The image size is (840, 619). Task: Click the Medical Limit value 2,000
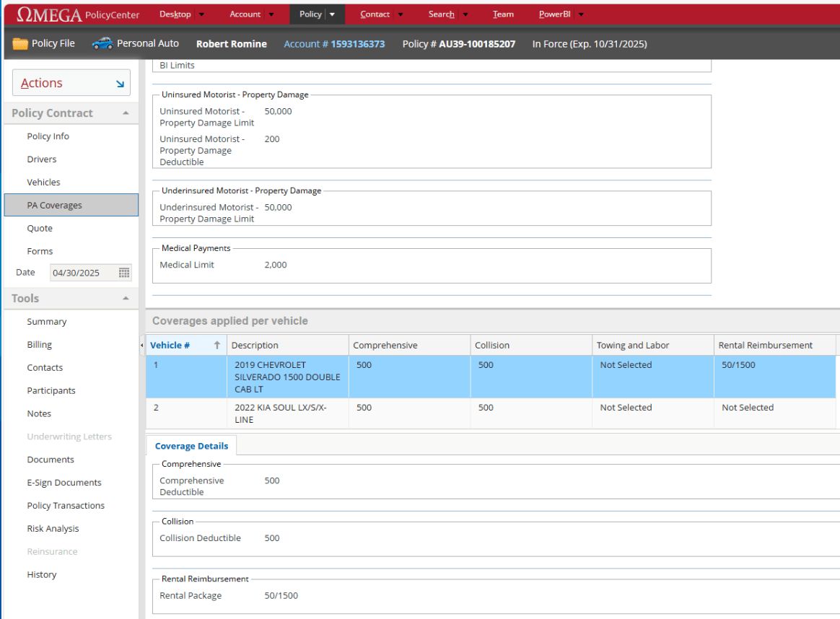point(276,265)
